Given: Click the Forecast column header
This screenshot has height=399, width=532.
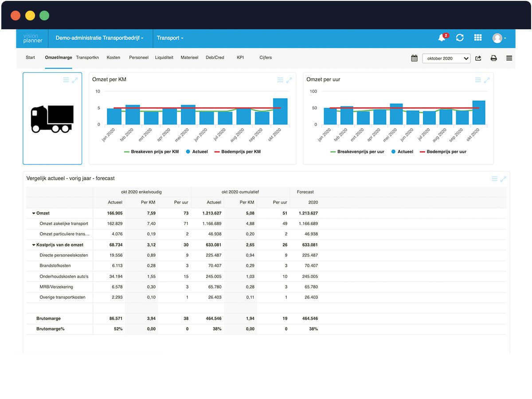Looking at the screenshot, I should [x=305, y=192].
